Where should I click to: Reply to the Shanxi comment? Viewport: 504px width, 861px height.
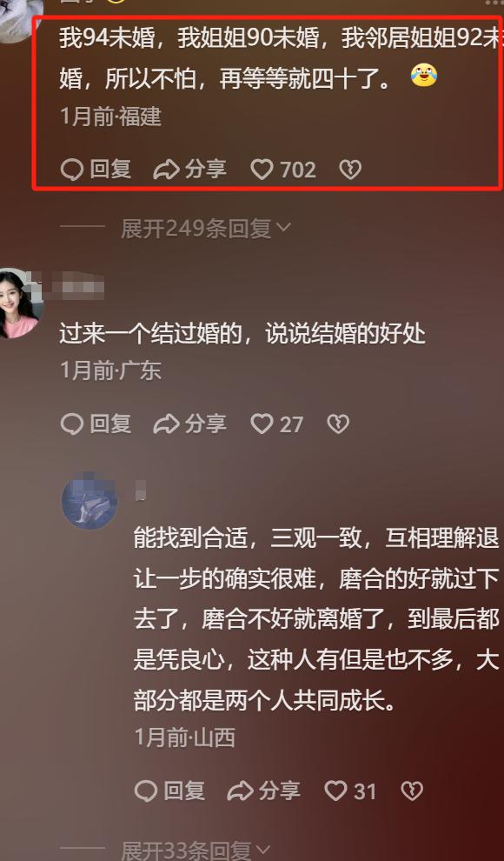(x=170, y=791)
